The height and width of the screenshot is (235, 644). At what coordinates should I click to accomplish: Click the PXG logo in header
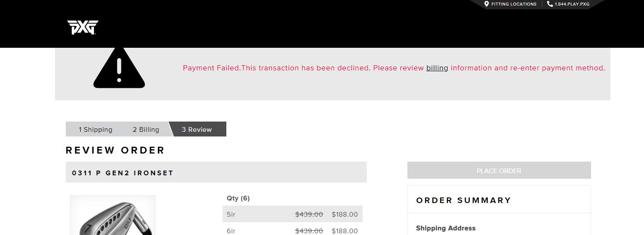(x=83, y=27)
